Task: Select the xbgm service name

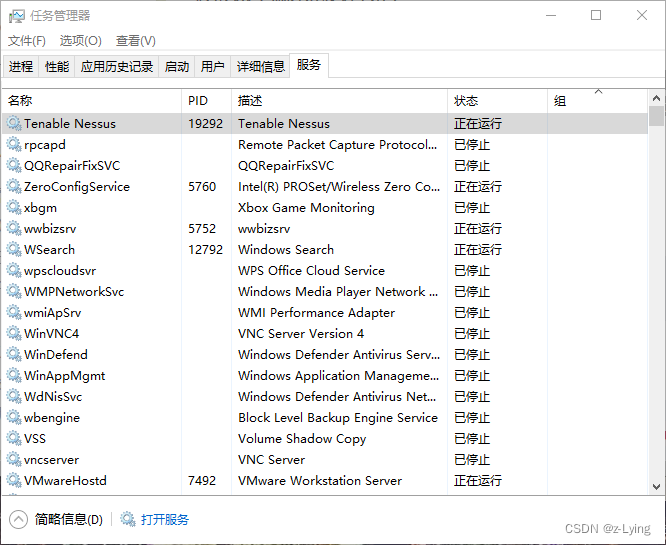Action: 40,208
